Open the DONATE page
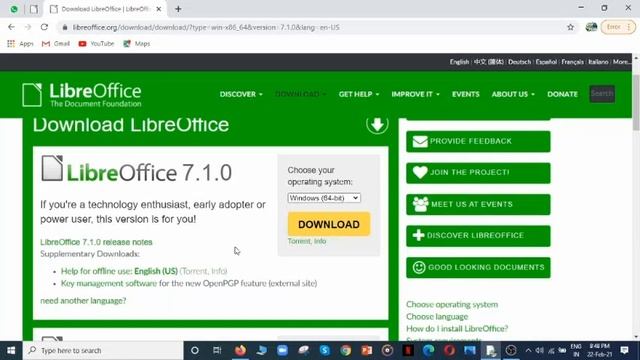This screenshot has width=640, height=360. click(562, 94)
